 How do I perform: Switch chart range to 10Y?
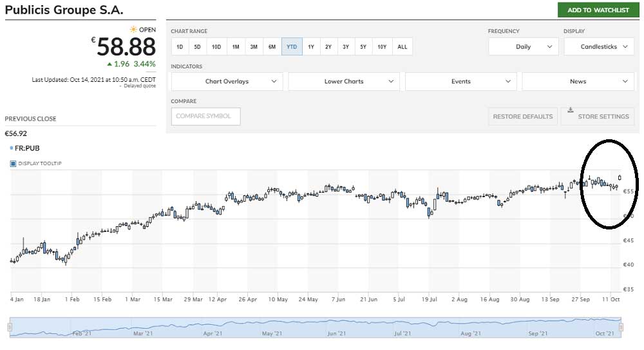(x=382, y=47)
